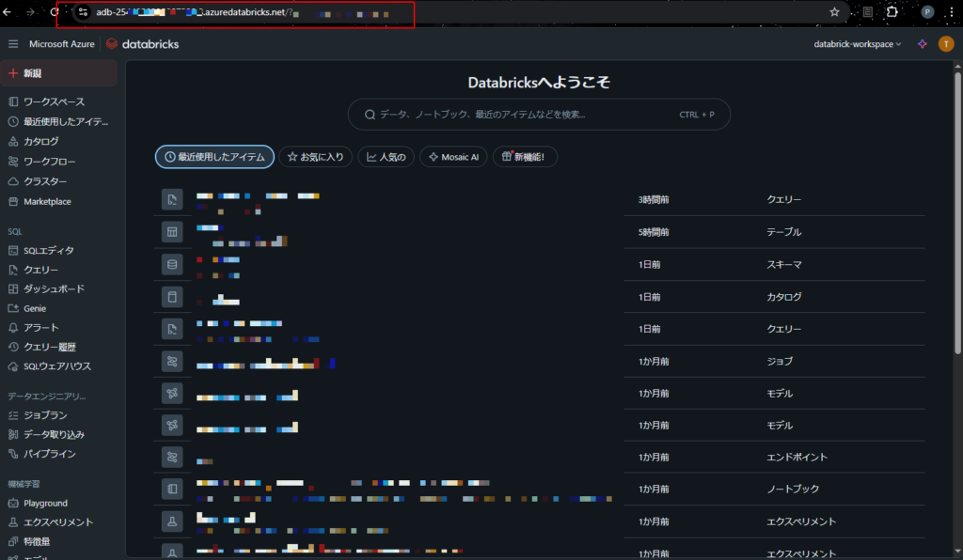Image resolution: width=963 pixels, height=560 pixels.
Task: Select the Mosaic AI tab
Action: pos(453,157)
